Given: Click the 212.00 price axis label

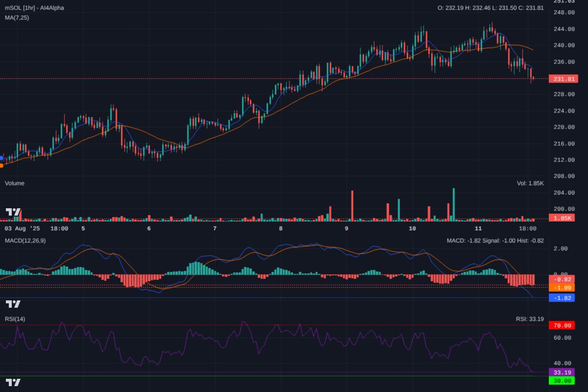Looking at the screenshot, I should [x=564, y=160].
